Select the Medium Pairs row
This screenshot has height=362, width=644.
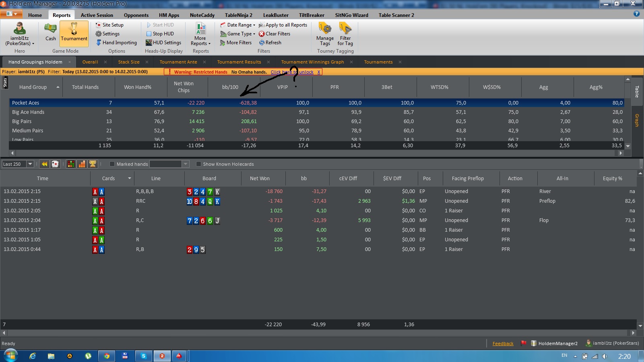tap(316, 131)
